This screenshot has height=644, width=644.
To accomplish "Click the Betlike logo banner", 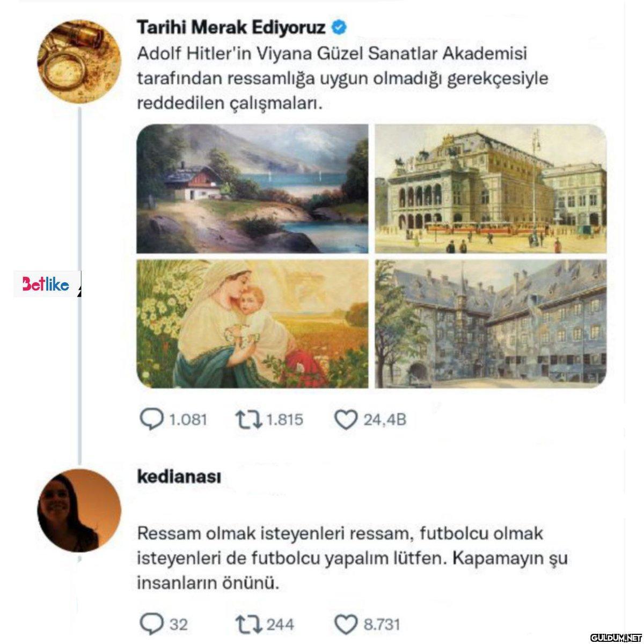I will coord(47,284).
